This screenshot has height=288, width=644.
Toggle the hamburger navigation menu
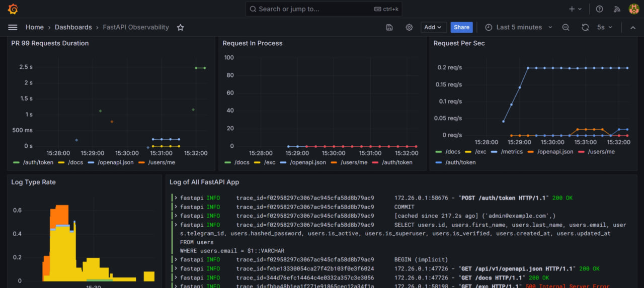coord(13,27)
